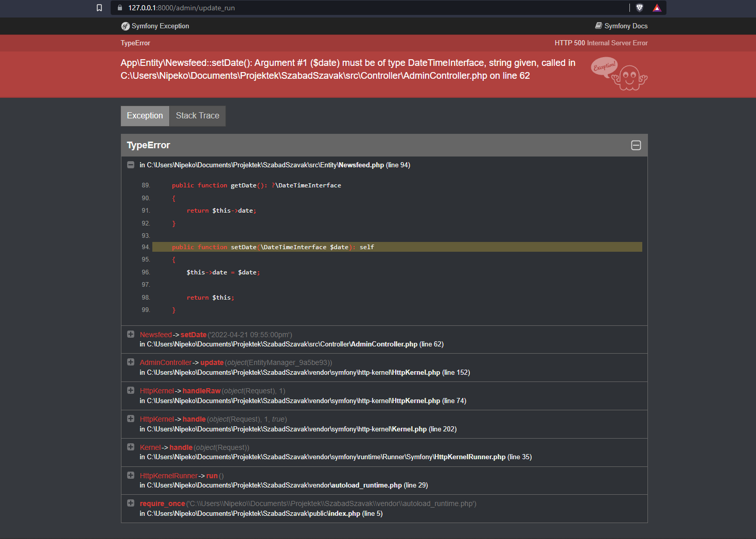Screen dimensions: 756x539
Task: Click the require_once function name in trace
Action: click(x=162, y=503)
